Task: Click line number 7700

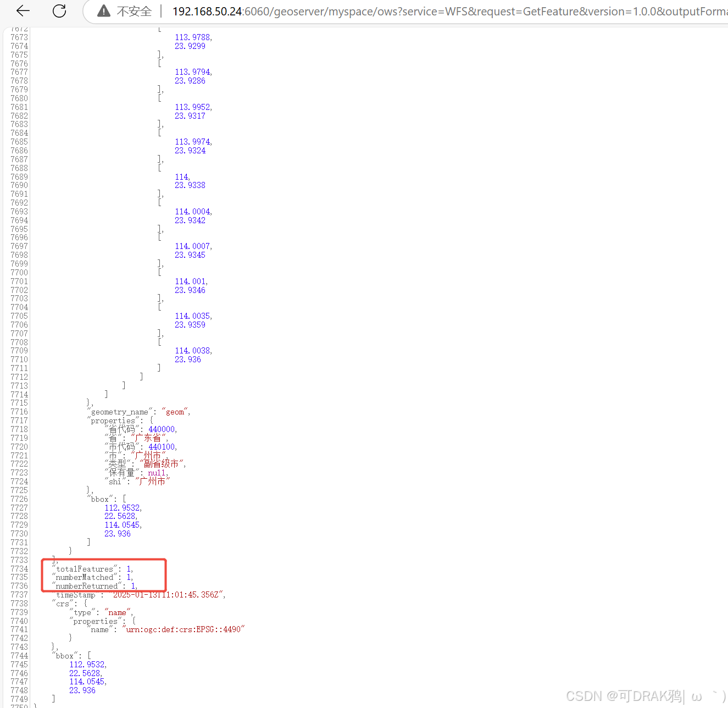Action: click(19, 273)
